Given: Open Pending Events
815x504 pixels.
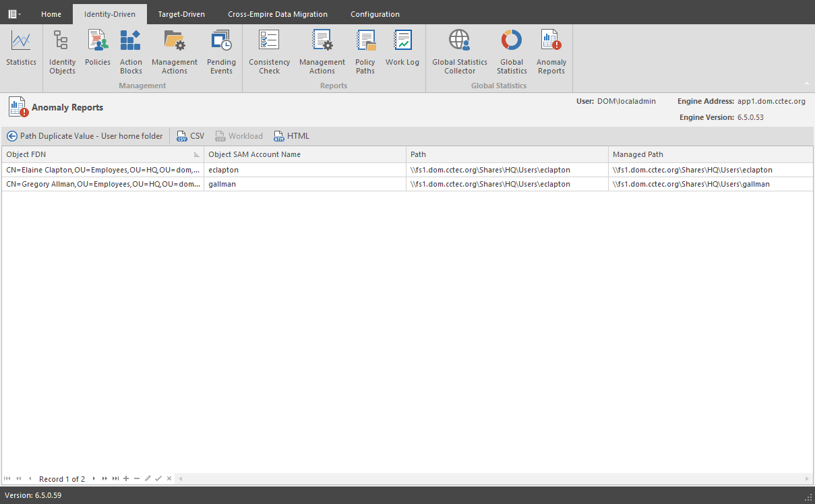Looking at the screenshot, I should coord(221,52).
